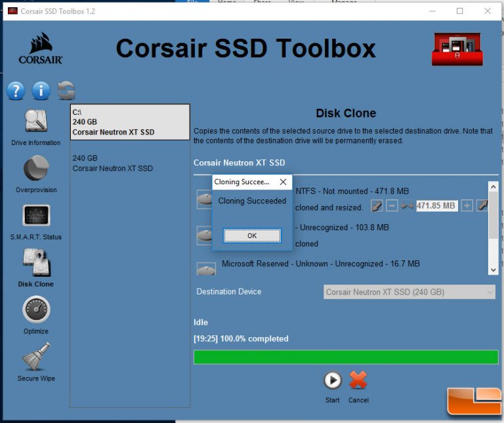Open the S.M.A.R.T. Status tool

point(36,215)
